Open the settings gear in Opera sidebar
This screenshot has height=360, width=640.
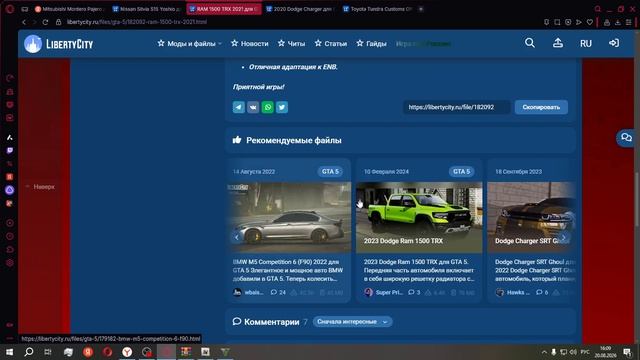tap(10, 263)
